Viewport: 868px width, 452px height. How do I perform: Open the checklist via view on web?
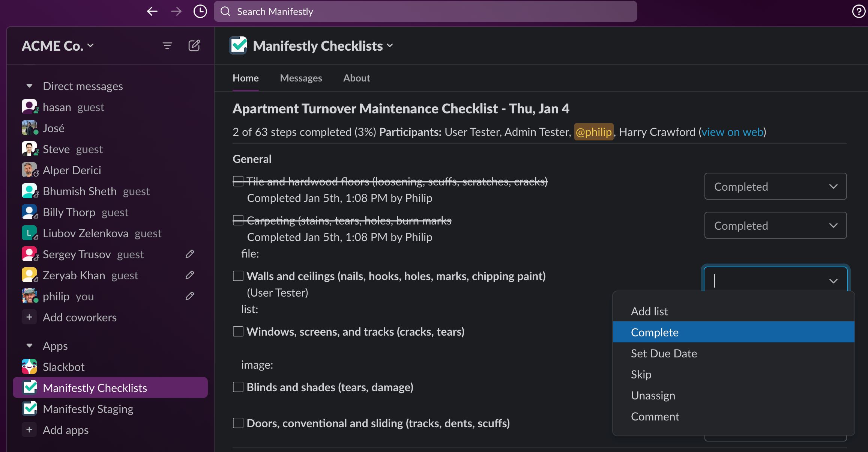pos(731,132)
